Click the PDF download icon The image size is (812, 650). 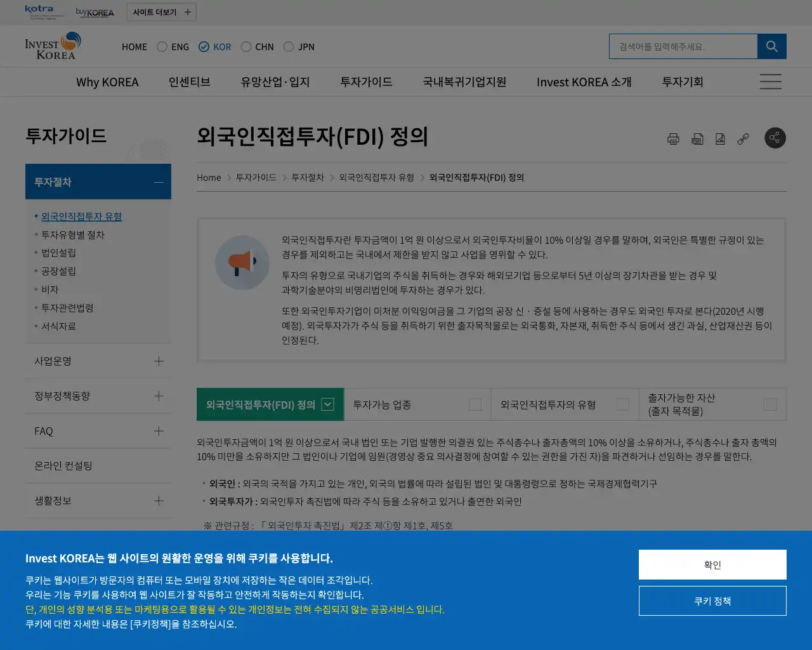(697, 138)
